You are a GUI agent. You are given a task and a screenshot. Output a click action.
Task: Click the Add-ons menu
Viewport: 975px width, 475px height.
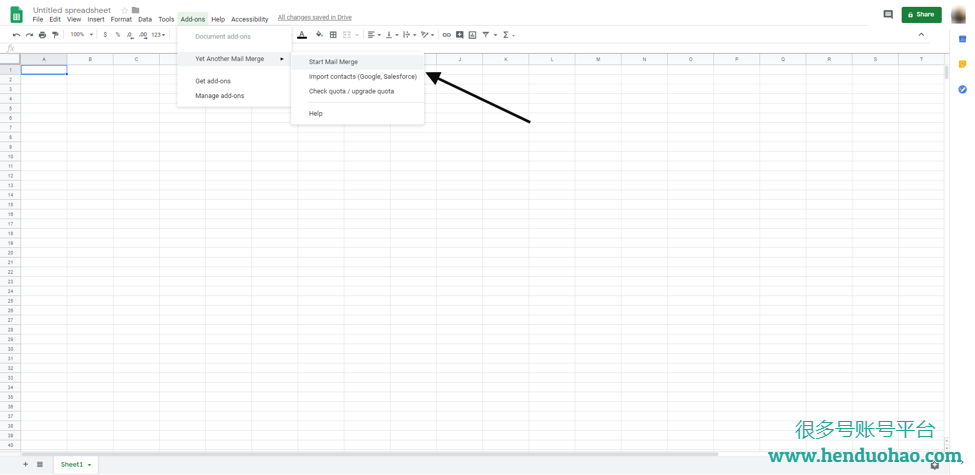[193, 19]
